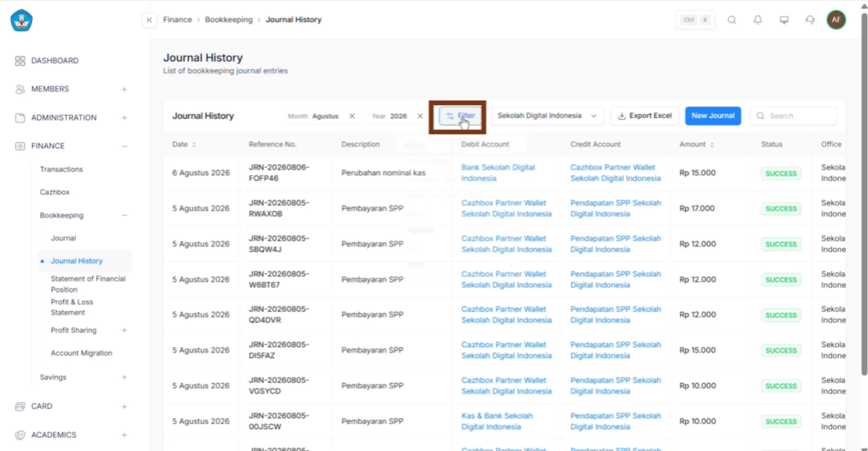Open Cazhbox Partner Wallet credit account link
Screen dimensions: 868x451
click(x=616, y=173)
